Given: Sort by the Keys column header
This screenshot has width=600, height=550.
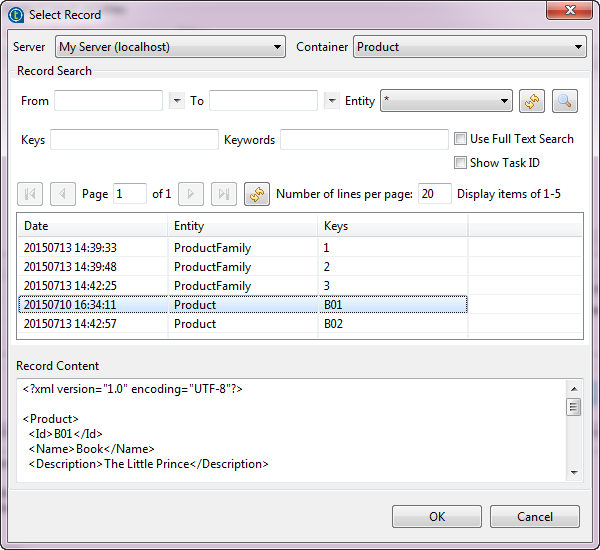Looking at the screenshot, I should click(393, 226).
